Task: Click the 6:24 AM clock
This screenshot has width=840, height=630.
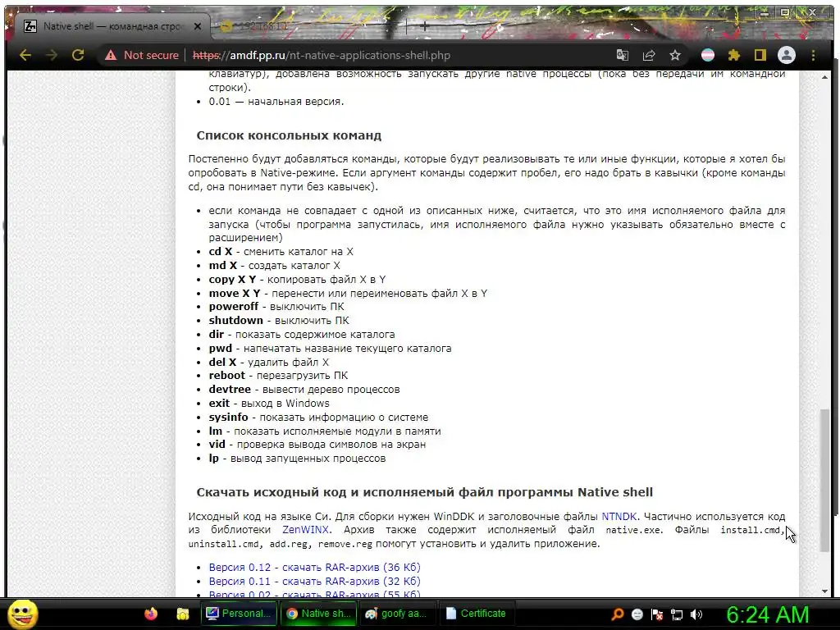Action: click(x=767, y=614)
